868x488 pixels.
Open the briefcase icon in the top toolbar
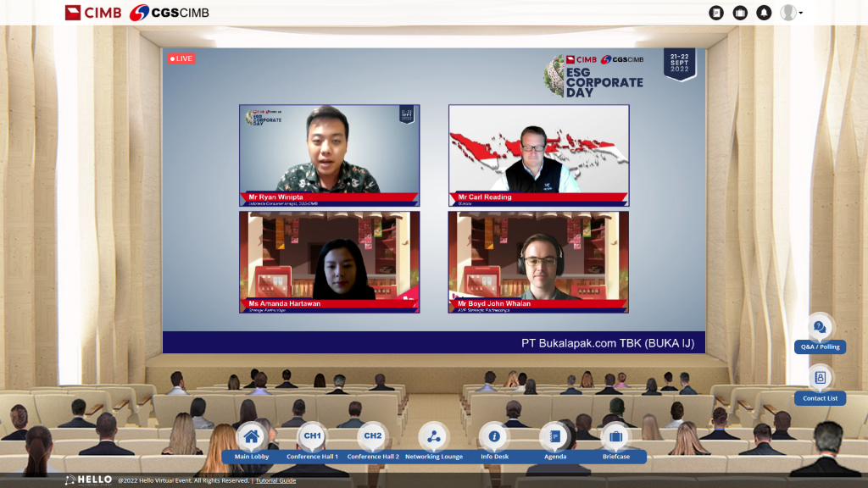[x=739, y=13]
